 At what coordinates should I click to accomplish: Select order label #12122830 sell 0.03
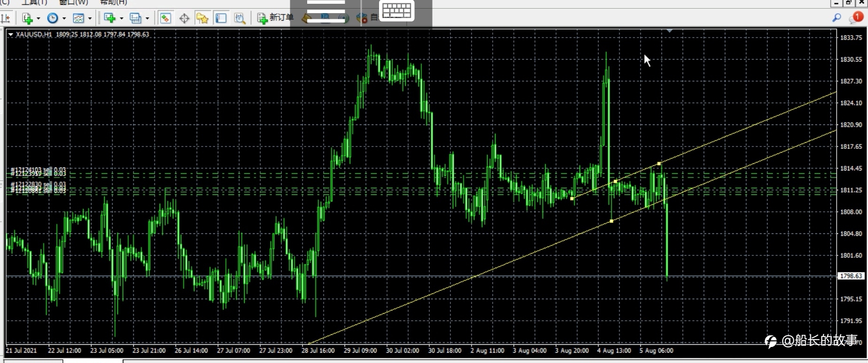click(x=38, y=185)
